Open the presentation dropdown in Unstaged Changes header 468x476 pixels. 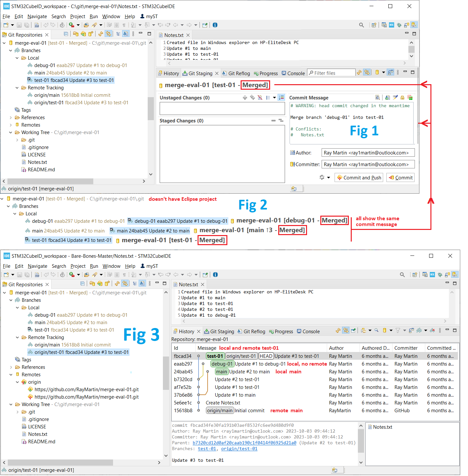[274, 97]
